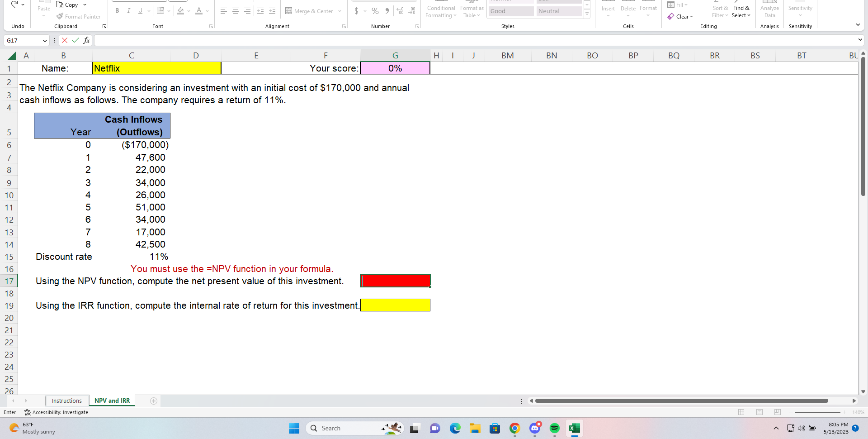Click the Merge & Center control

313,10
